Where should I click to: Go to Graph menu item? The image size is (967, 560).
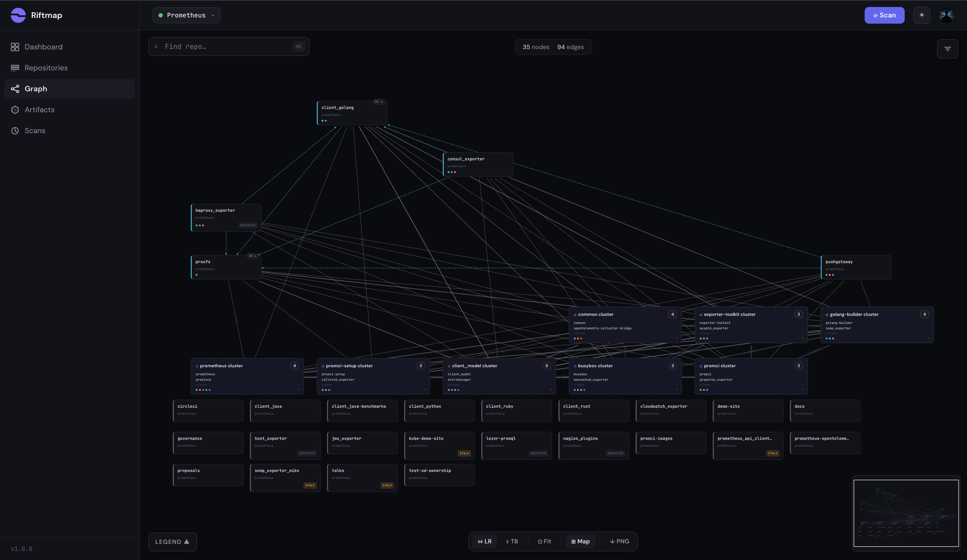(70, 89)
